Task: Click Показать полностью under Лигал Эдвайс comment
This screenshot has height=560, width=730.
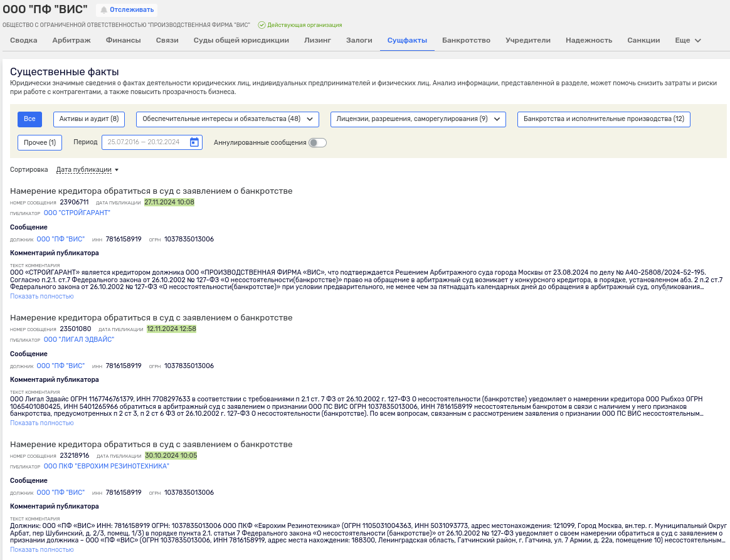Action: click(42, 423)
